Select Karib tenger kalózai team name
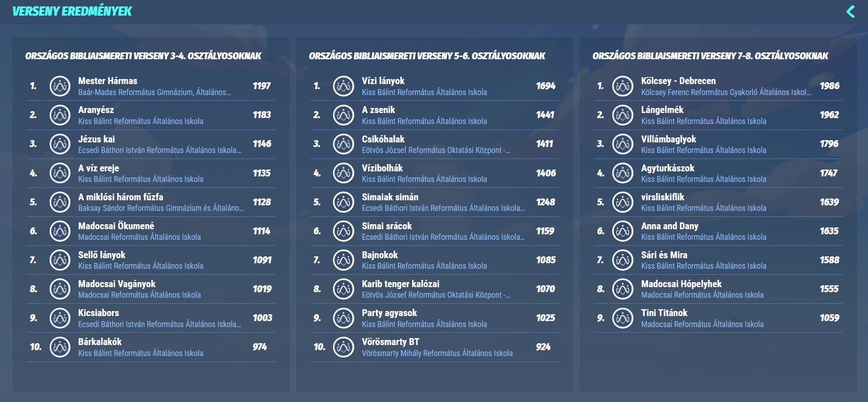 tap(400, 284)
